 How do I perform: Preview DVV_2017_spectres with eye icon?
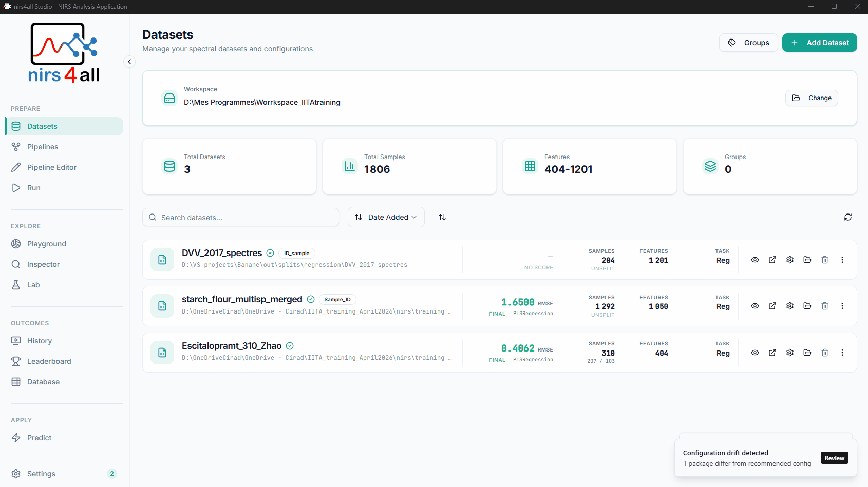755,260
